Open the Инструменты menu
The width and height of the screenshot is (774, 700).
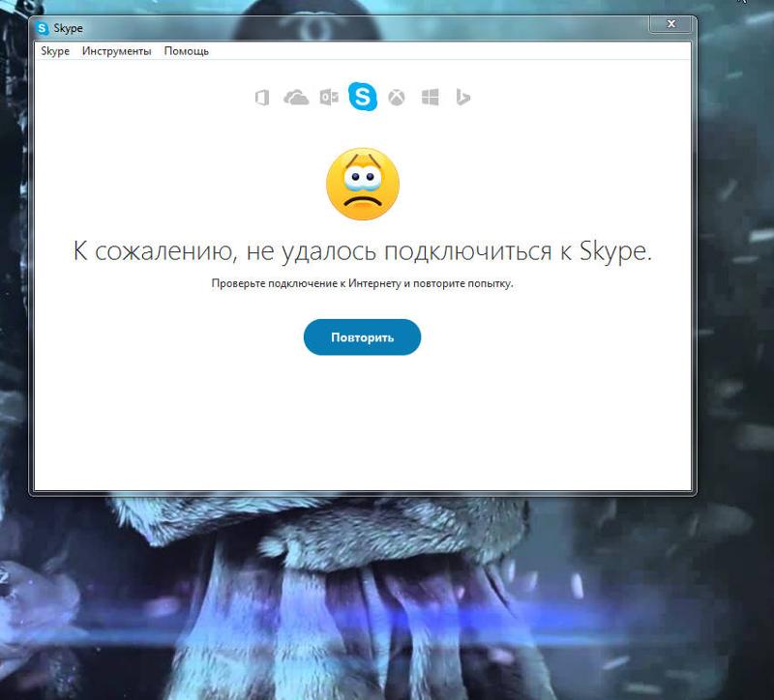(116, 51)
